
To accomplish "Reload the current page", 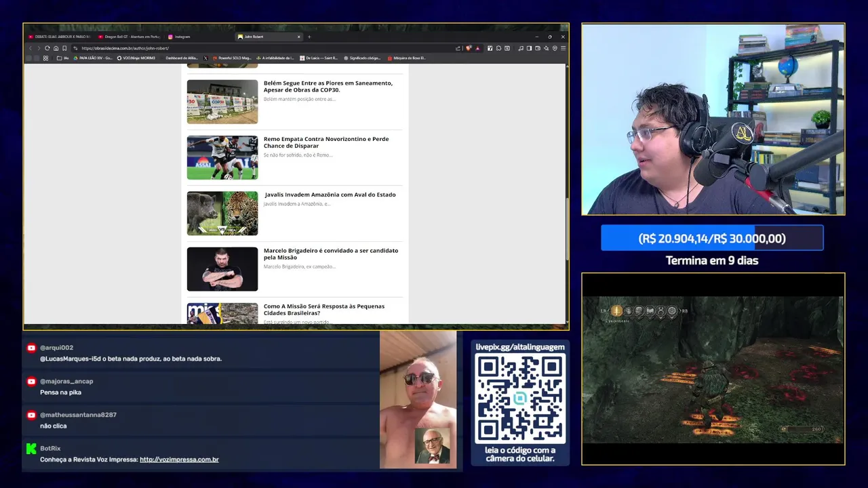I will (x=47, y=48).
